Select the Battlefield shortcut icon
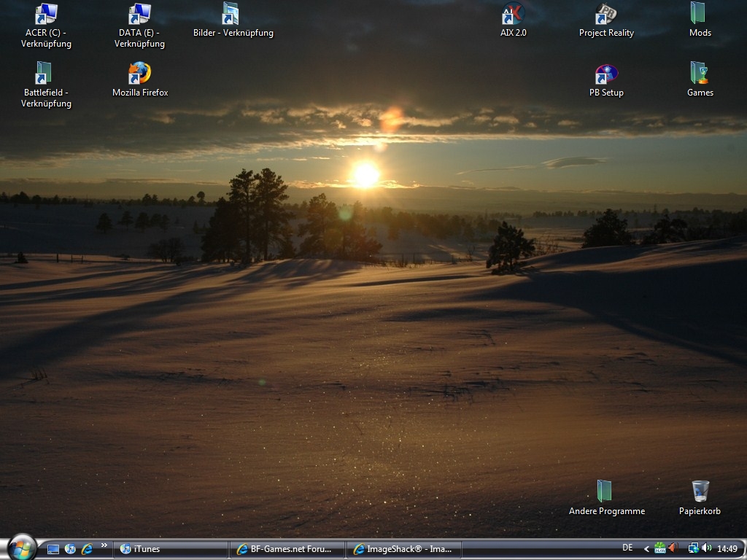The height and width of the screenshot is (560, 747). coord(44,74)
